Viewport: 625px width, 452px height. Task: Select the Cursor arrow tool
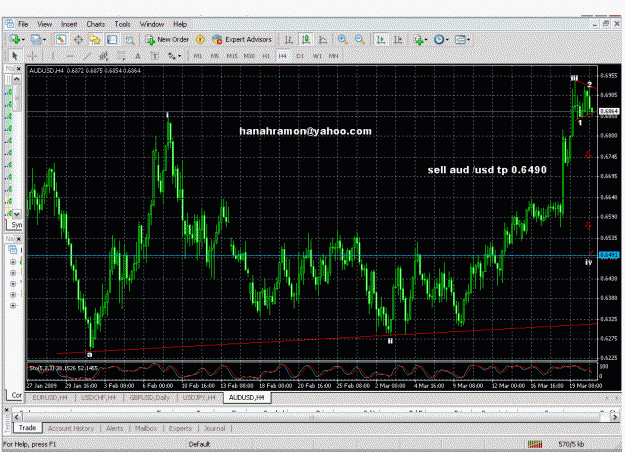[x=15, y=56]
